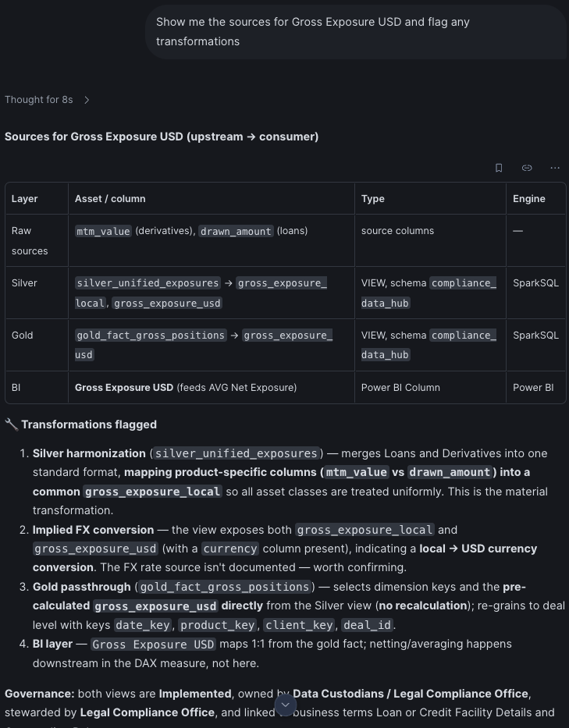The image size is (569, 728).
Task: Select the 'Asset / column' table header
Action: 110,199
